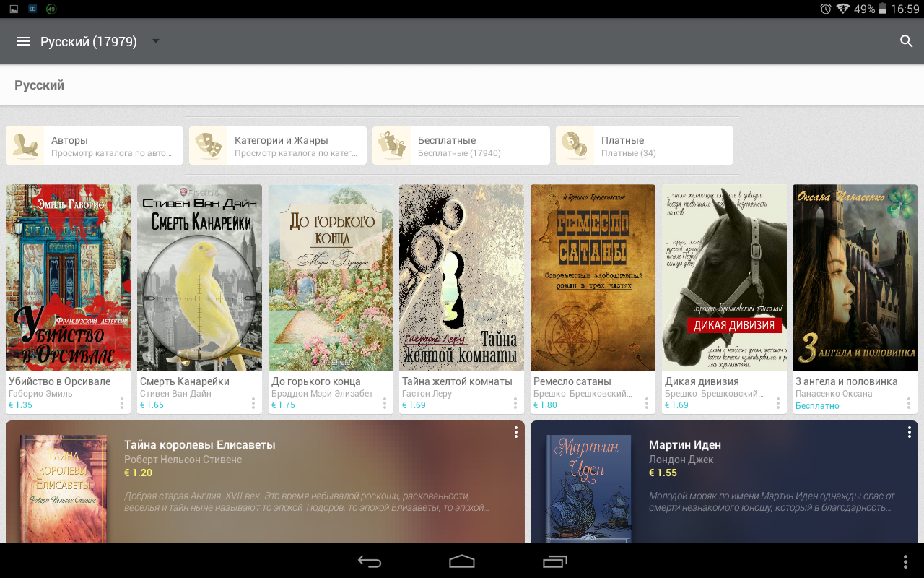Browse catalog by Авторы
Image resolution: width=924 pixels, height=578 pixels.
click(95, 146)
